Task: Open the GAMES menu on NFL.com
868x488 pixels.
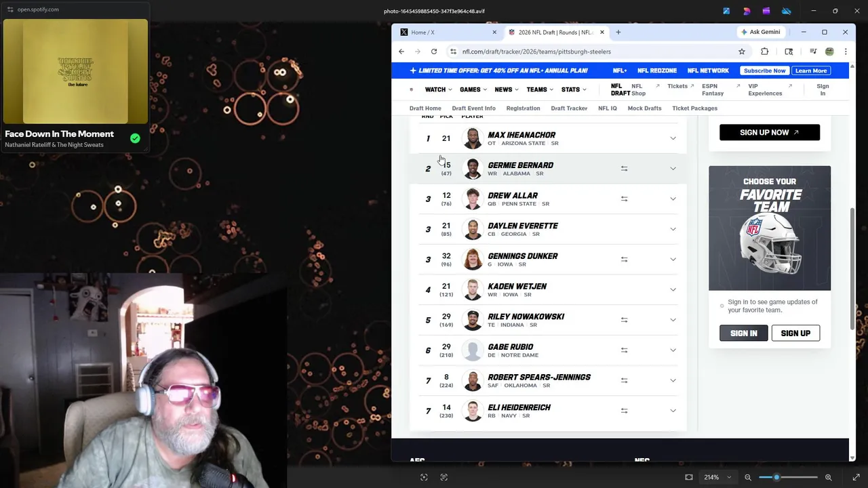Action: pyautogui.click(x=473, y=89)
